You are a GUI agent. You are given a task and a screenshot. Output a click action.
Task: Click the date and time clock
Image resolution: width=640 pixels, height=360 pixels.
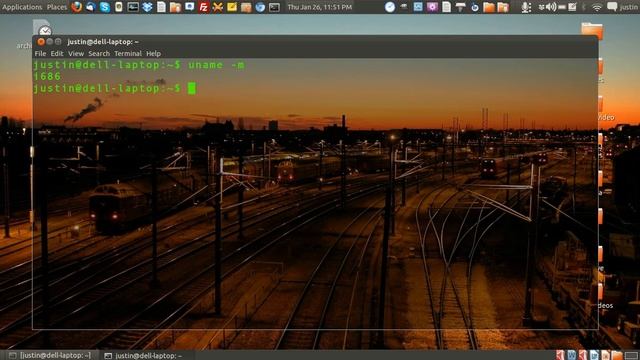pyautogui.click(x=320, y=7)
